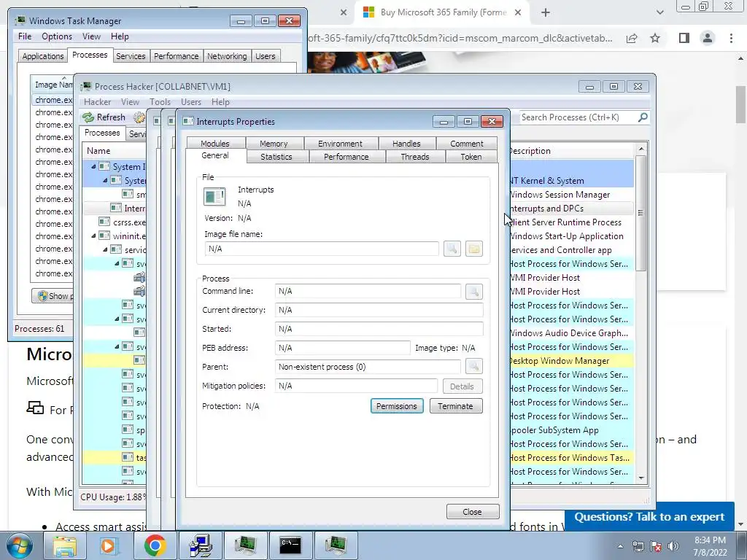The width and height of the screenshot is (747, 560).
Task: Open Chrome tab search dropdown arrow
Action: [659, 12]
